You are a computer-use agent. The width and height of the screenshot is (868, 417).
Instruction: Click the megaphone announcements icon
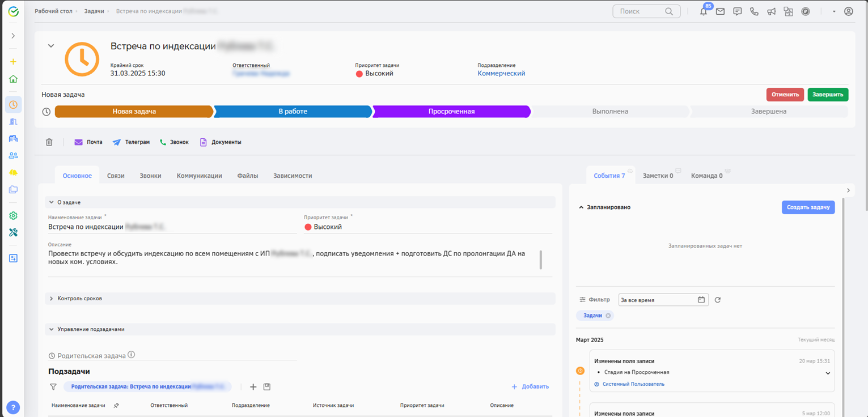pyautogui.click(x=771, y=11)
